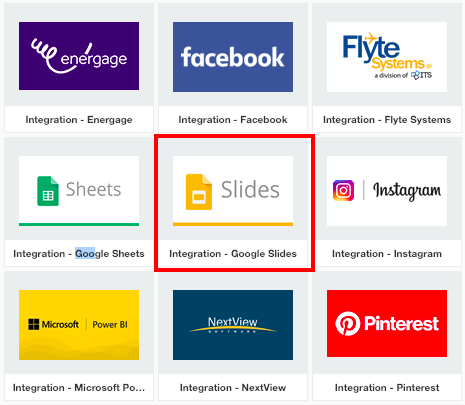This screenshot has height=405, width=465.
Task: Open Integration - Flyte Systems label
Action: tap(387, 120)
